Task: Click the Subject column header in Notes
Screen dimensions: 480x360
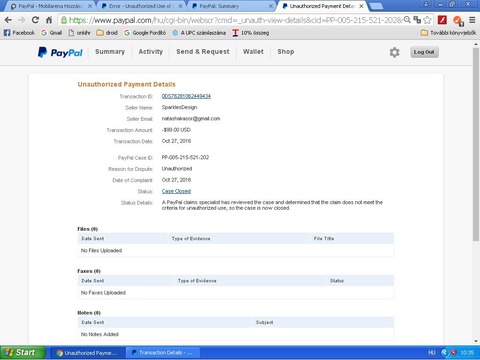Action: (264, 322)
